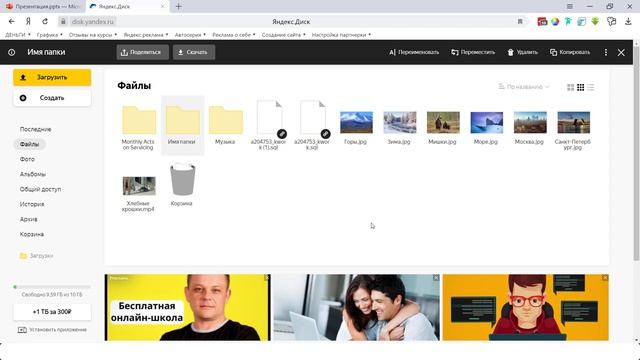
Task: Open История in sidebar
Action: point(32,204)
